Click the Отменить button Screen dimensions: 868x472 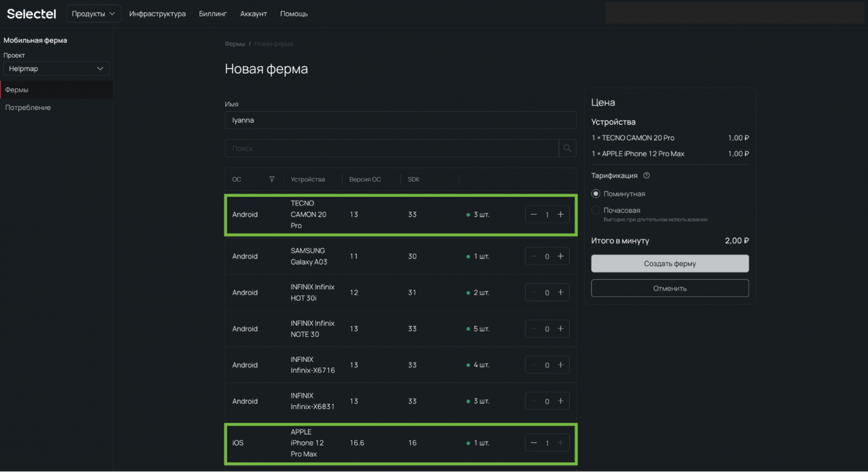669,288
